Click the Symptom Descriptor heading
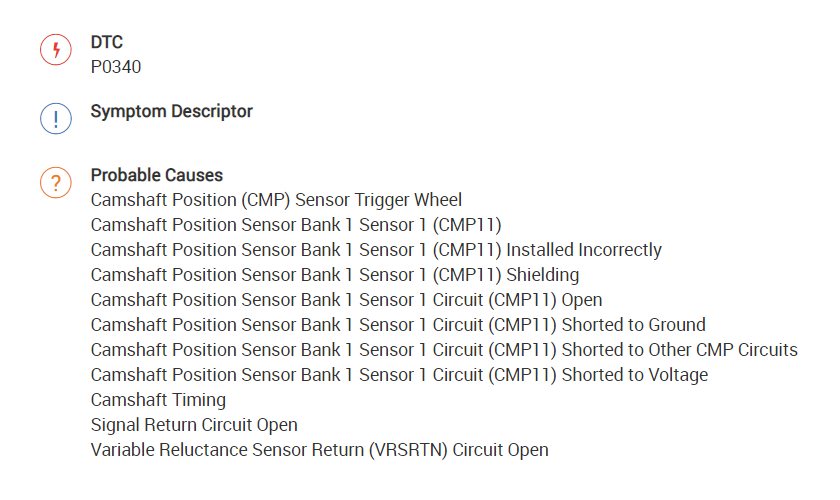Viewport: 840px width, 500px height. [x=171, y=111]
